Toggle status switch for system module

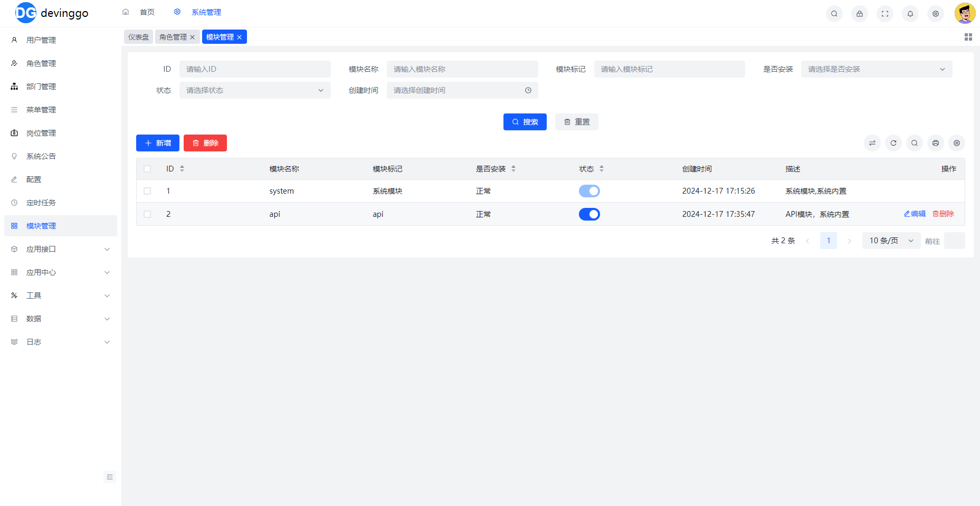pyautogui.click(x=589, y=191)
